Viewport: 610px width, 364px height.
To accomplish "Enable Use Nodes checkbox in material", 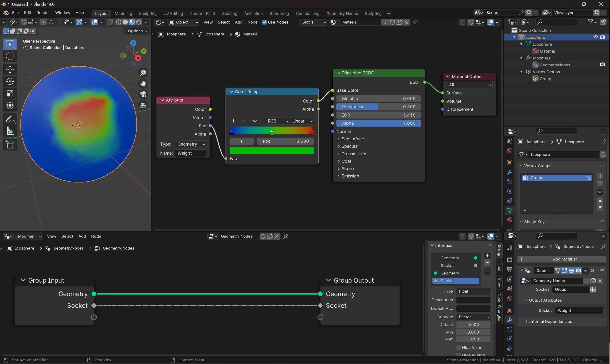I will pos(265,22).
